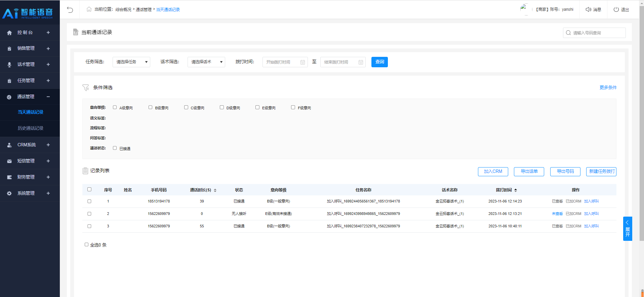Click the CRM系统 user icon
The image size is (644, 297).
(x=9, y=145)
